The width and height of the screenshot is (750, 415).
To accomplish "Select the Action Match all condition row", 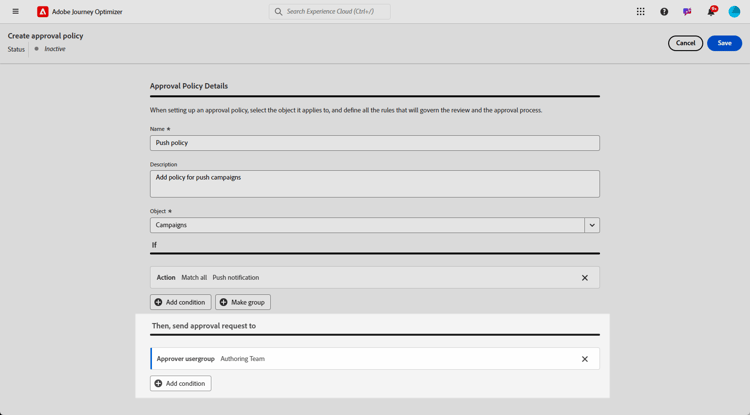I will (375, 278).
